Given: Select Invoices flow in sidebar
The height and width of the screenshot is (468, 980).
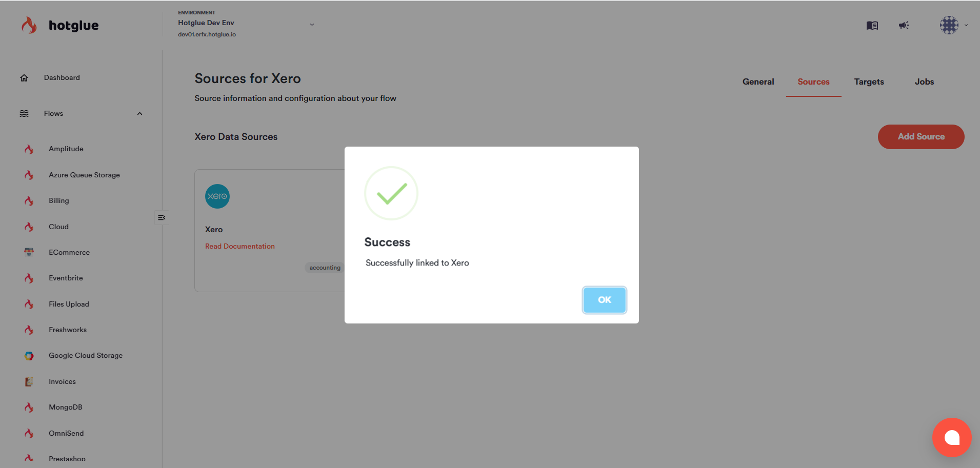Looking at the screenshot, I should click(x=62, y=381).
